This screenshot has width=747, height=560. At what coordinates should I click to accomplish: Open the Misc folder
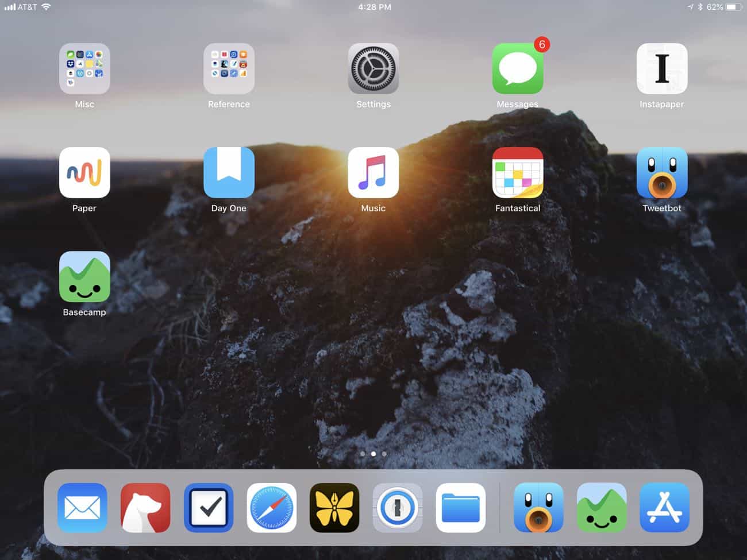84,68
